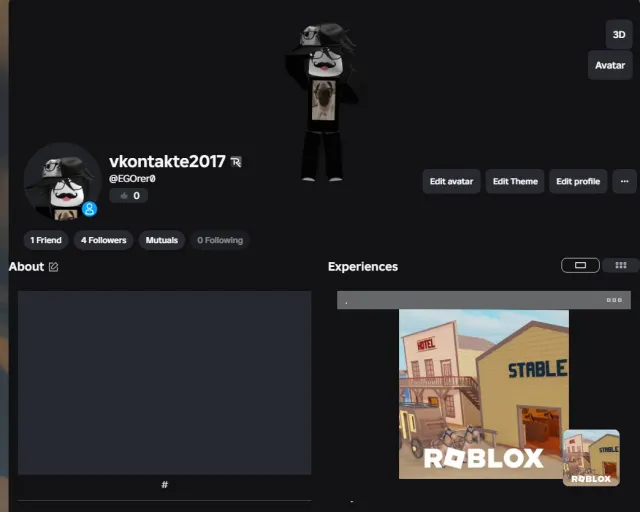View the 4 Followers list

103,240
